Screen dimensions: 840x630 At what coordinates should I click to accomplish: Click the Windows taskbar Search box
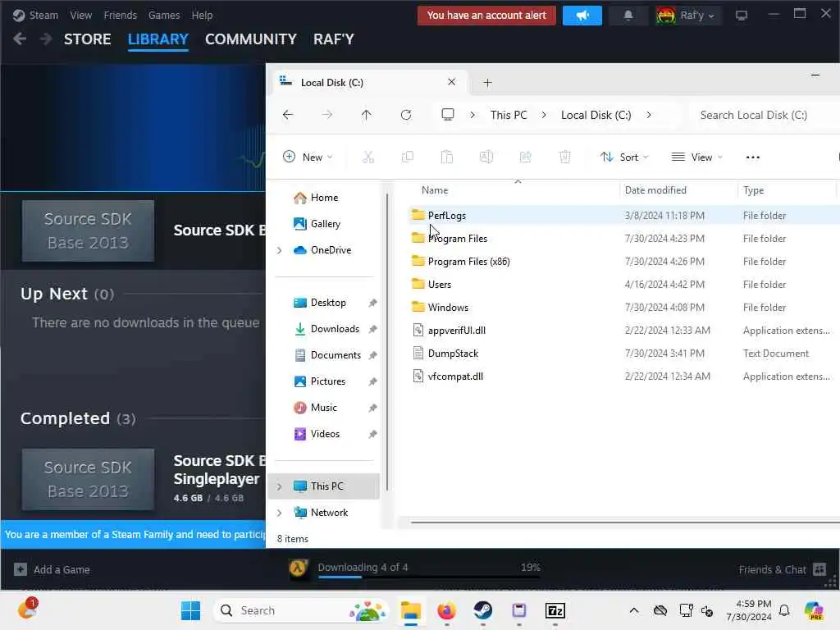pos(301,610)
